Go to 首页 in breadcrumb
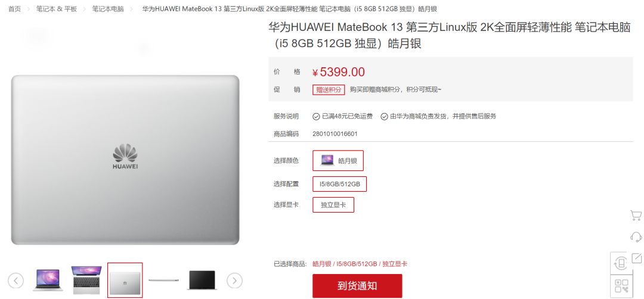The image size is (644, 299). coord(14,8)
